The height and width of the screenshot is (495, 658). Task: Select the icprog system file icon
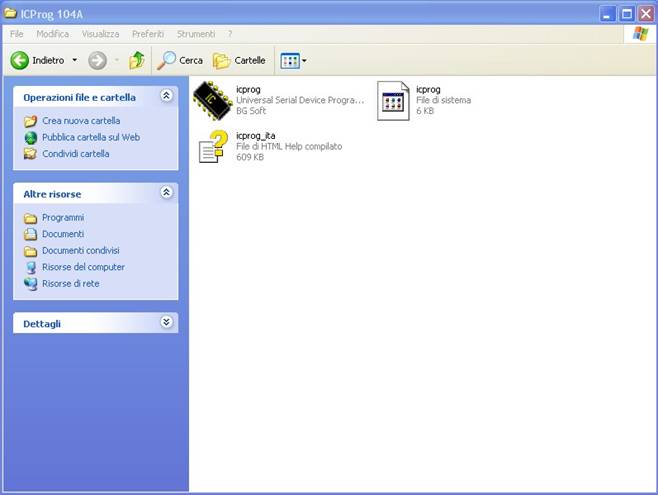(x=393, y=101)
